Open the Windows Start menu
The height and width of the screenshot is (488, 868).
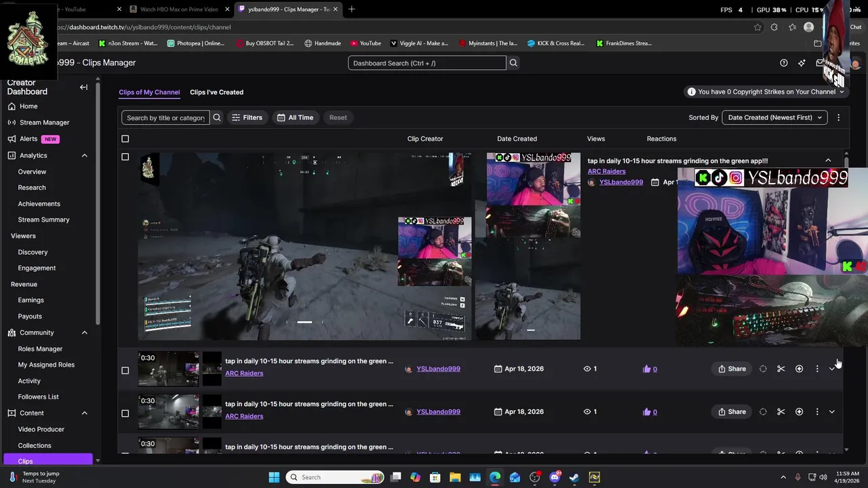pos(274,478)
